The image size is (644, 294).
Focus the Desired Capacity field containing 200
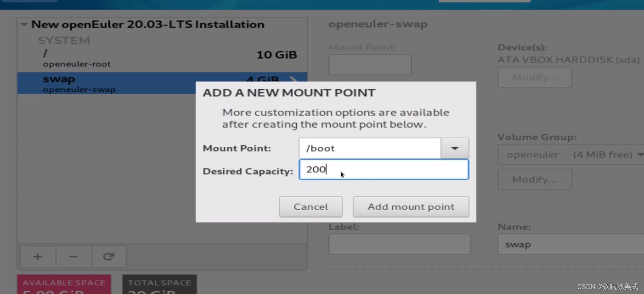pyautogui.click(x=384, y=169)
